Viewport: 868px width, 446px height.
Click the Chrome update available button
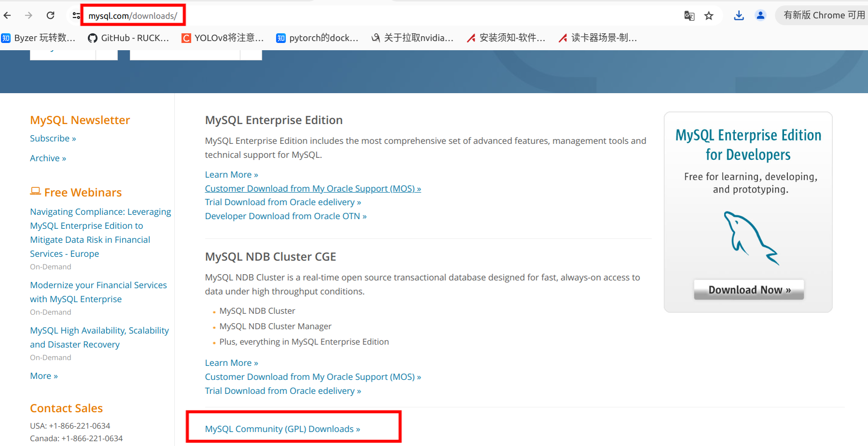point(824,15)
